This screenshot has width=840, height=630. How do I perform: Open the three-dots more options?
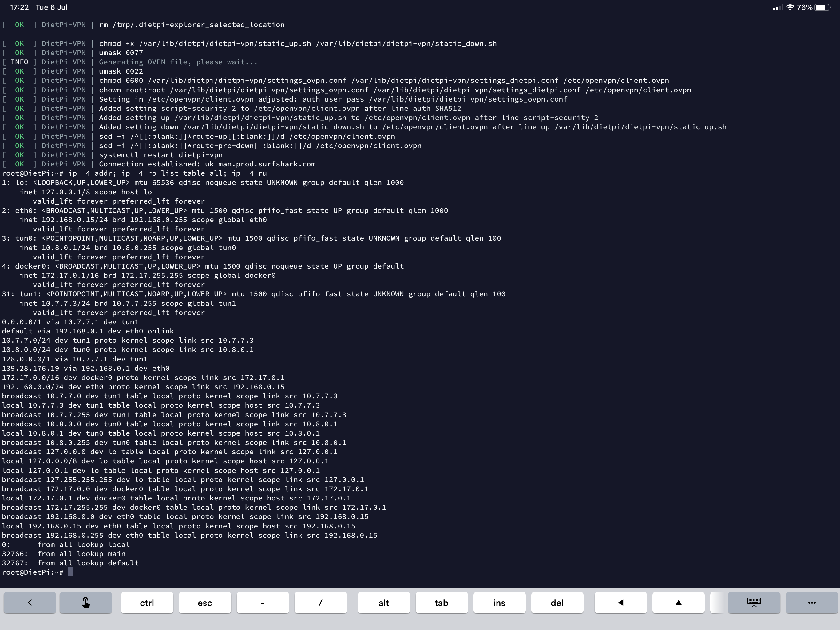[x=812, y=603]
